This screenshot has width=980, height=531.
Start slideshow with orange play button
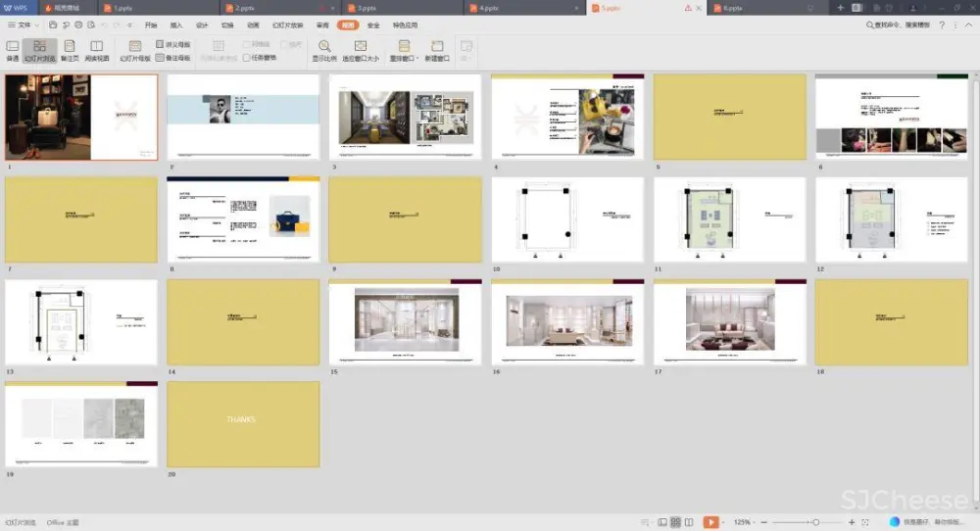711,522
